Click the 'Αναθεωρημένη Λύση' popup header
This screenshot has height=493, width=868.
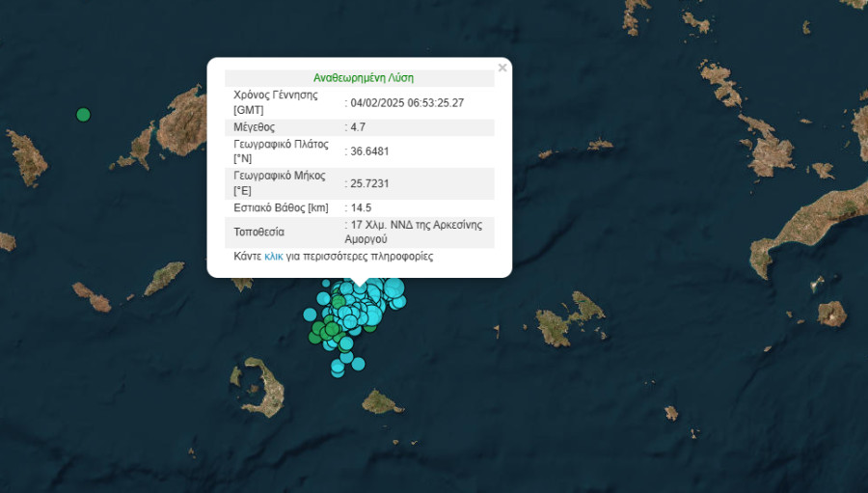point(364,78)
